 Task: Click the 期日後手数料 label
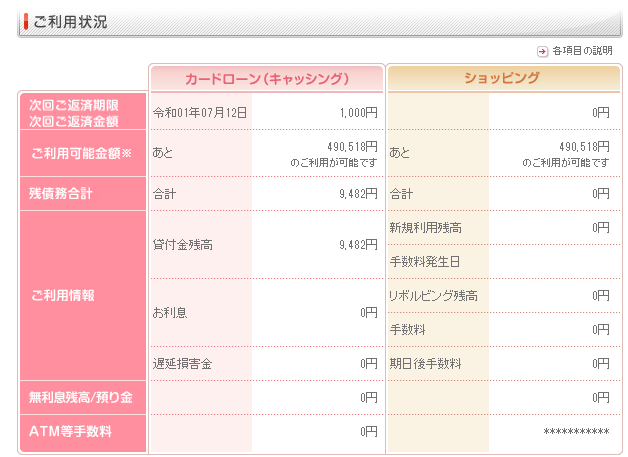(x=425, y=364)
